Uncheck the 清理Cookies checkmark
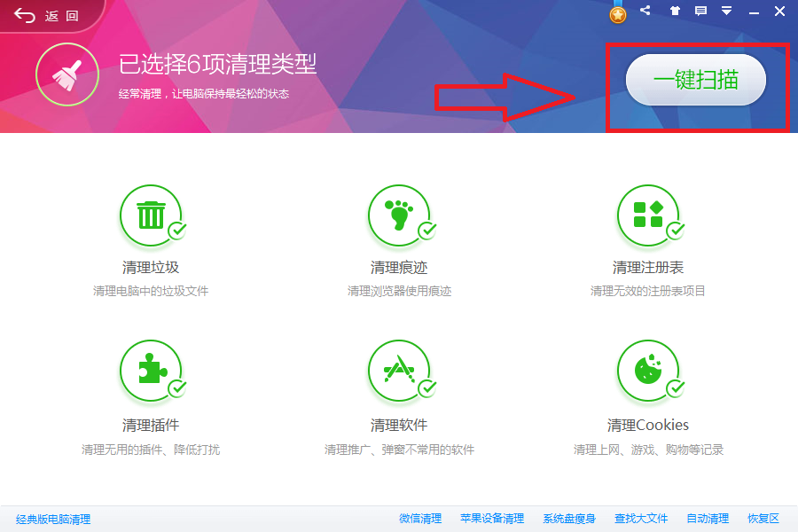 tap(676, 387)
